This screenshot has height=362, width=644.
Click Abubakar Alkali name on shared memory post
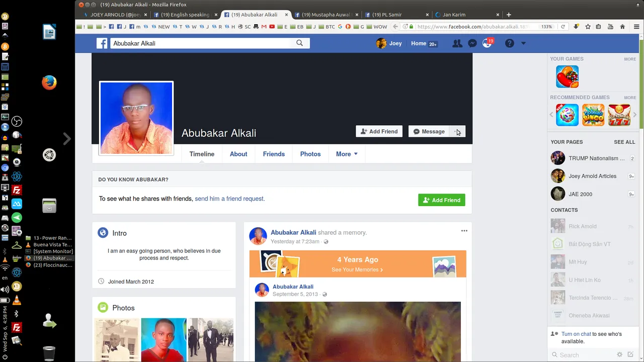(293, 232)
